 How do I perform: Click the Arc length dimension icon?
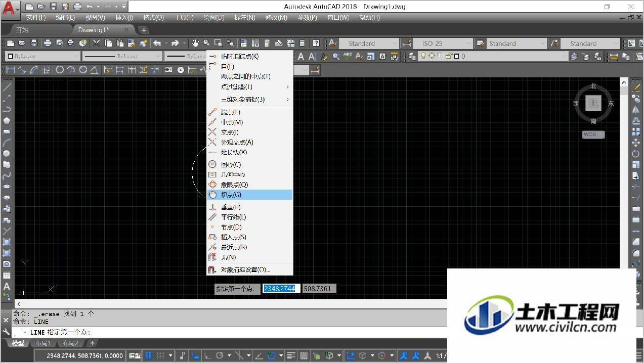point(35,70)
